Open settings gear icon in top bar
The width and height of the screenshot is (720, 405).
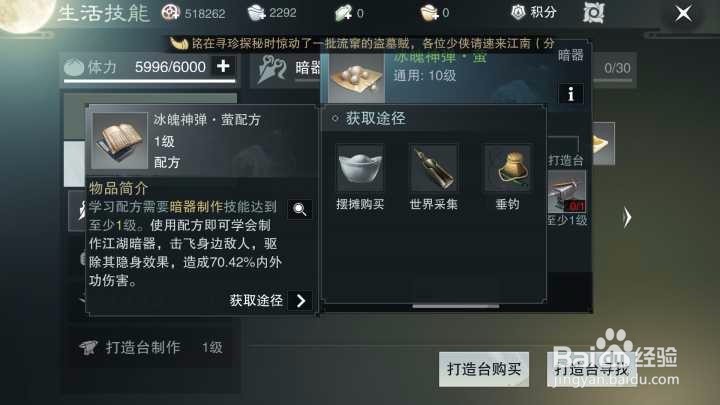[x=594, y=13]
